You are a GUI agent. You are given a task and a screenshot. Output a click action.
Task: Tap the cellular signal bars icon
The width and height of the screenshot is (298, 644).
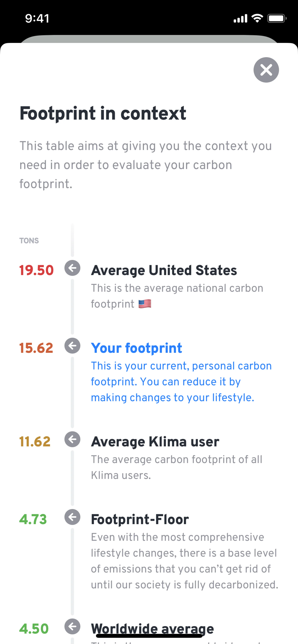(240, 18)
